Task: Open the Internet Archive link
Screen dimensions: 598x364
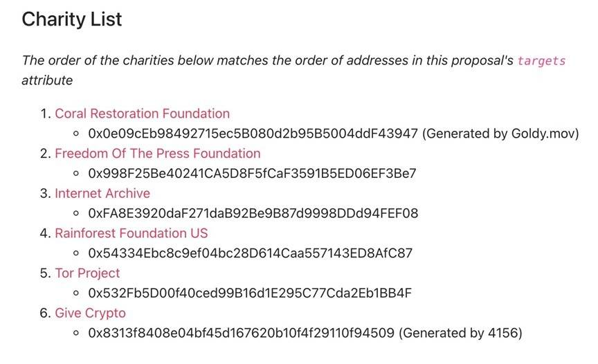Action: [x=102, y=193]
